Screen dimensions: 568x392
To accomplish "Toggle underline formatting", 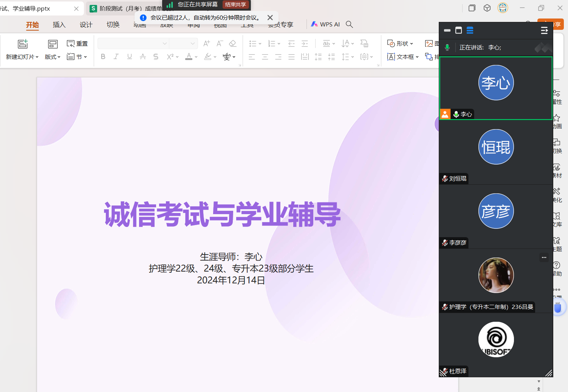I will click(x=130, y=57).
